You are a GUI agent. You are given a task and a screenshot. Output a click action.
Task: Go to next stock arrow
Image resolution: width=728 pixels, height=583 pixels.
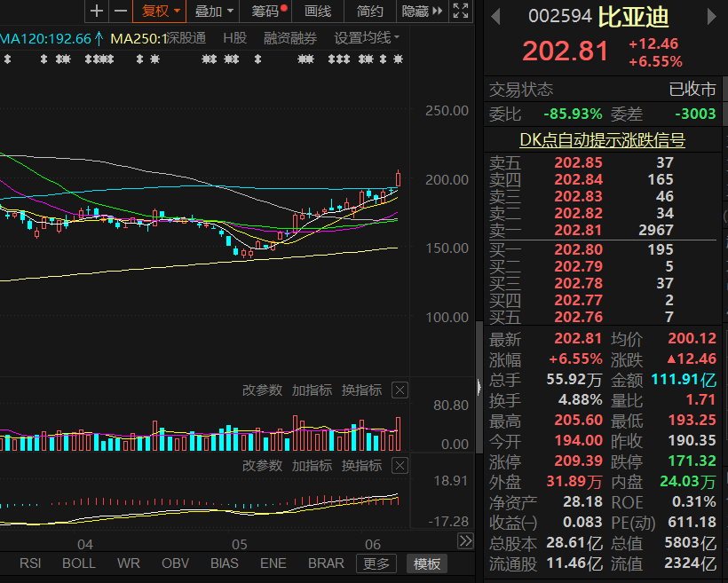tap(711, 17)
